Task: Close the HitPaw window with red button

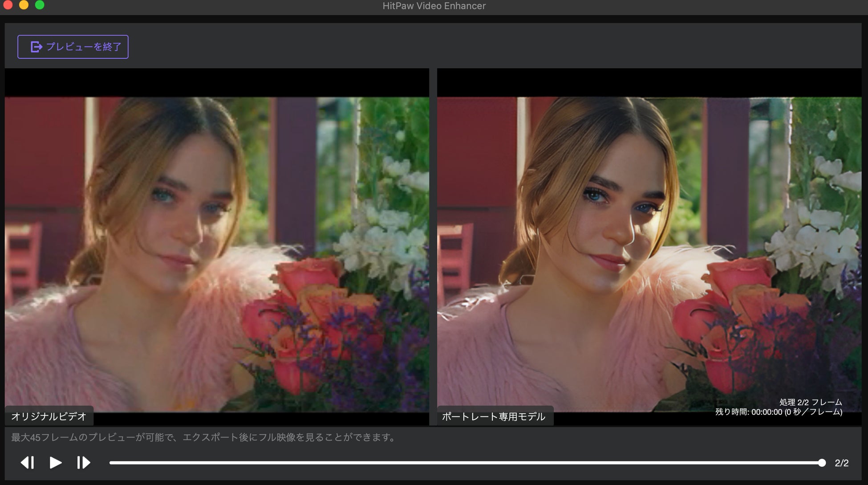Action: (x=8, y=5)
